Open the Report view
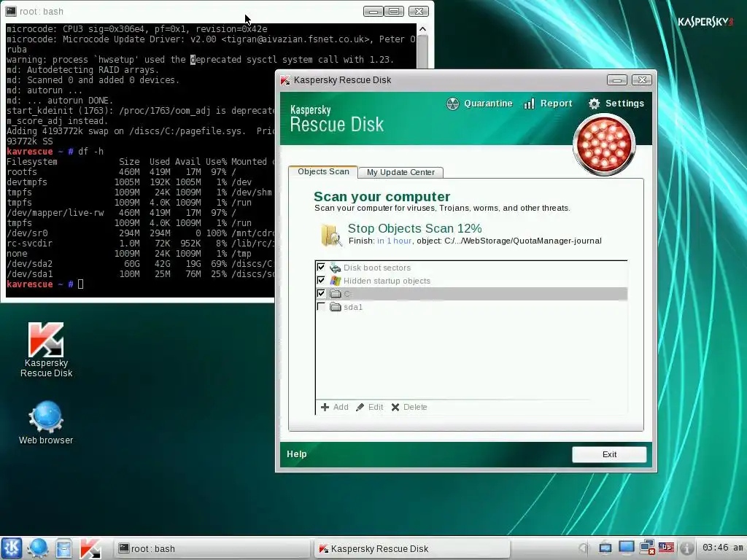747x560 pixels. pyautogui.click(x=548, y=104)
